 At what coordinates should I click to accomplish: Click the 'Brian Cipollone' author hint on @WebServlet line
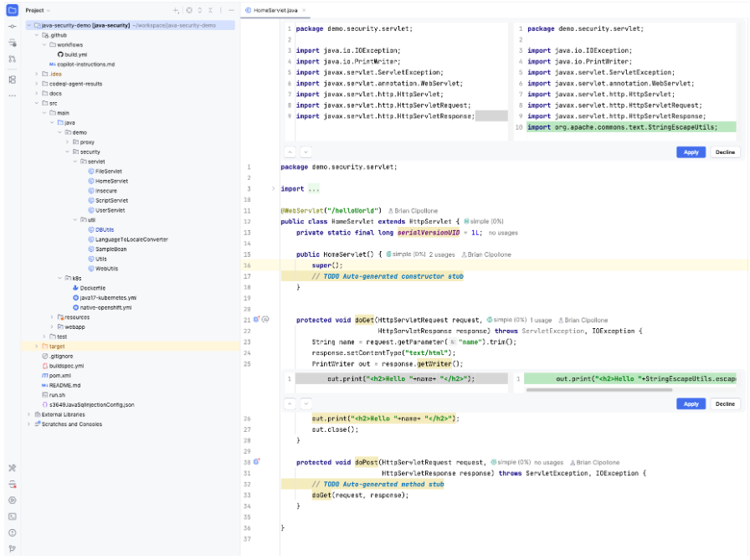click(414, 211)
